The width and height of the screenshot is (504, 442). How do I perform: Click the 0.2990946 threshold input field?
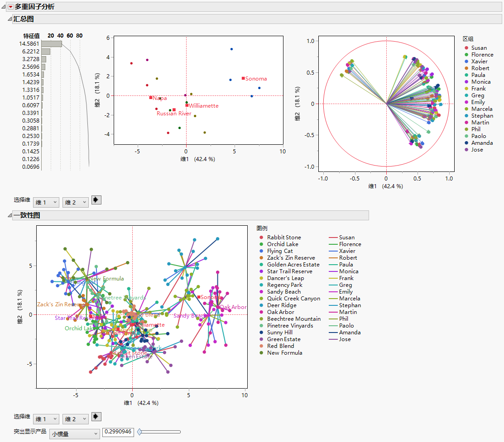click(x=117, y=432)
